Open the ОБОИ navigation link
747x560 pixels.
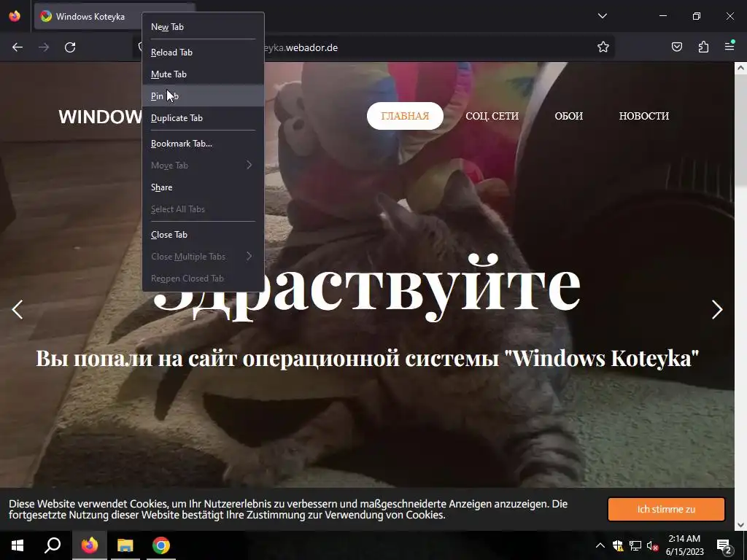click(x=569, y=116)
